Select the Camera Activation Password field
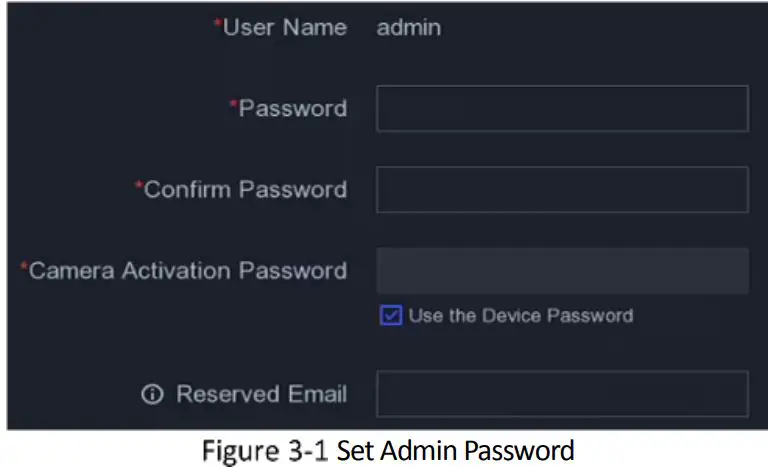 pyautogui.click(x=562, y=271)
